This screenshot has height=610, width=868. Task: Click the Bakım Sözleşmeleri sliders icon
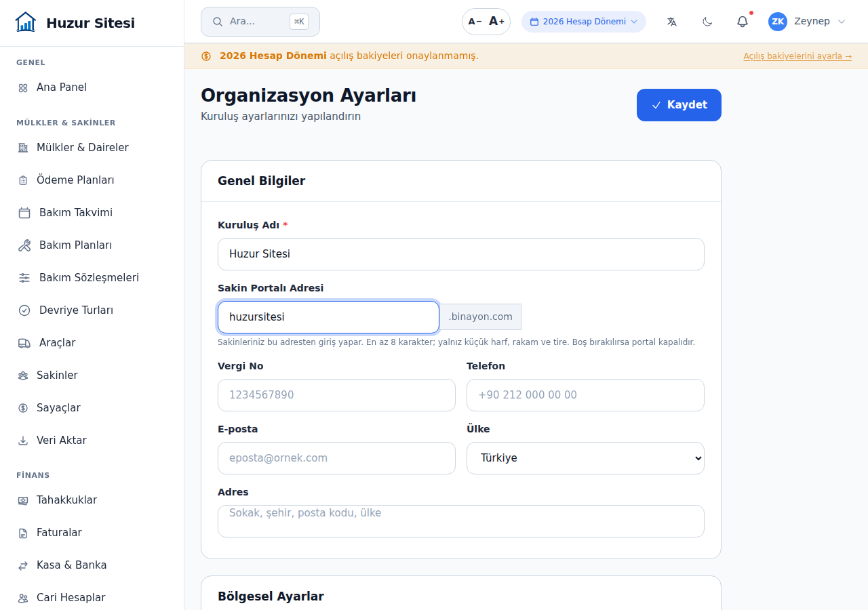[24, 278]
